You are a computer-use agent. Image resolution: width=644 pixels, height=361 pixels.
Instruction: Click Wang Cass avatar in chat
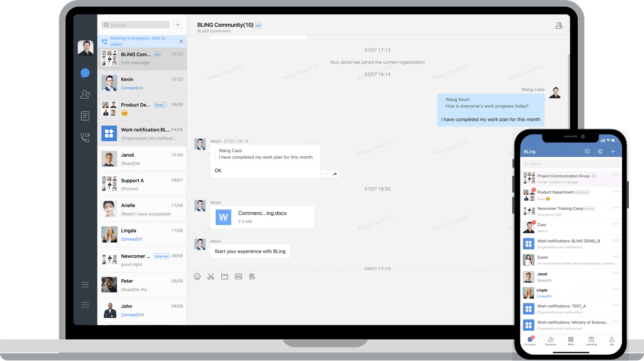coord(555,93)
